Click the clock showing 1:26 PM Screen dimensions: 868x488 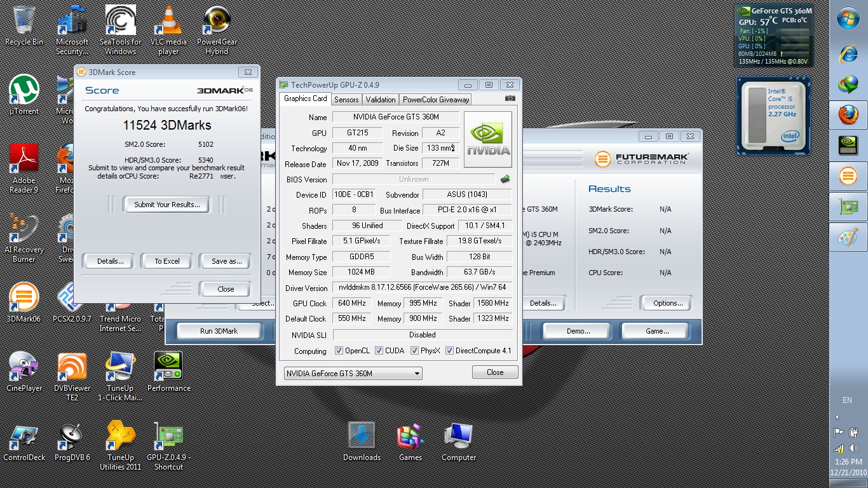[x=848, y=462]
